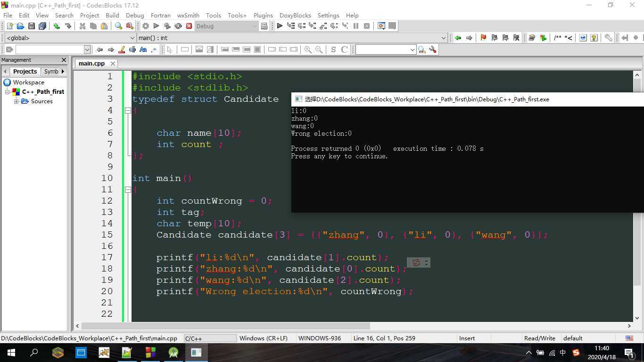Open Windows Start menu on taskbar
The image size is (644, 362).
pyautogui.click(x=11, y=352)
